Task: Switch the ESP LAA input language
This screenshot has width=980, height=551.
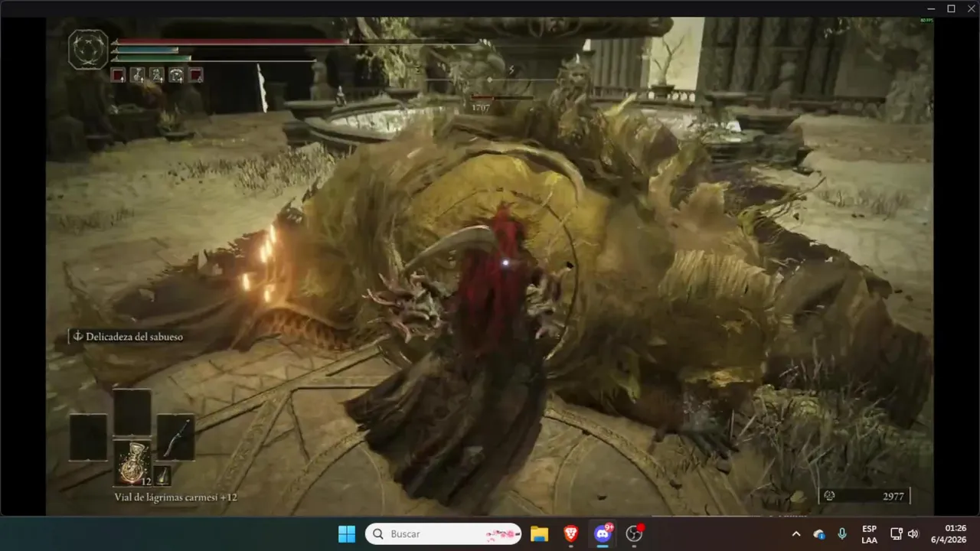Action: coord(870,533)
